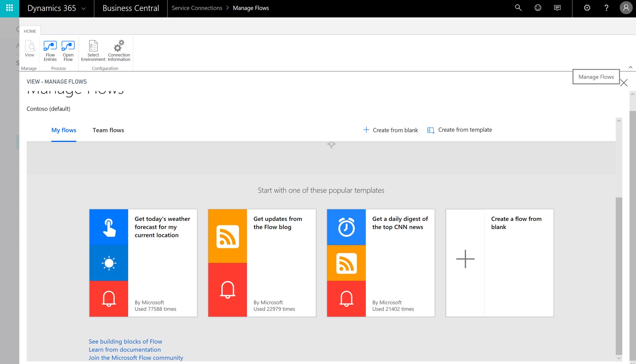Click the plus icon beside Create from blank
Viewport: 636px width, 364px height.
click(366, 130)
